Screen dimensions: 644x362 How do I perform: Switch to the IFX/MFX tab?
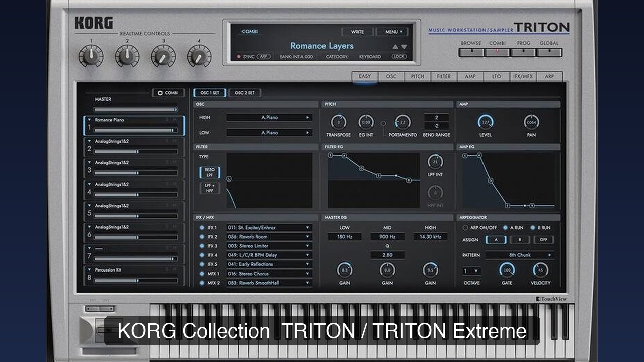point(523,77)
